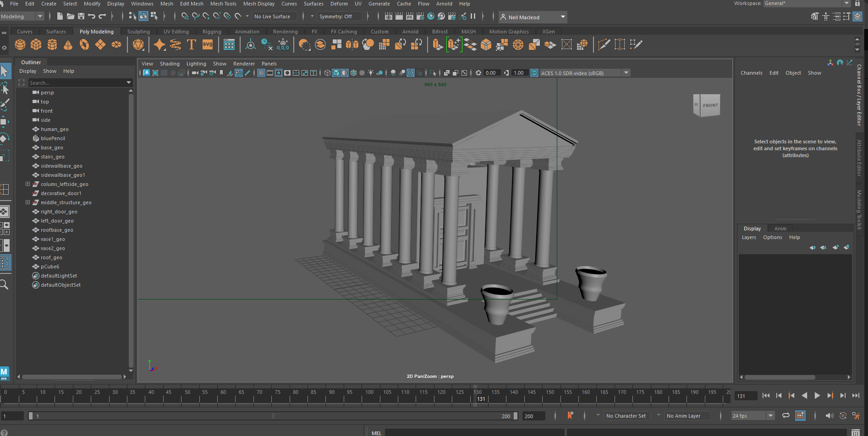Viewport: 868px width, 436px height.
Task: Toggle Isolate Select in viewport toolbar
Action: click(433, 73)
